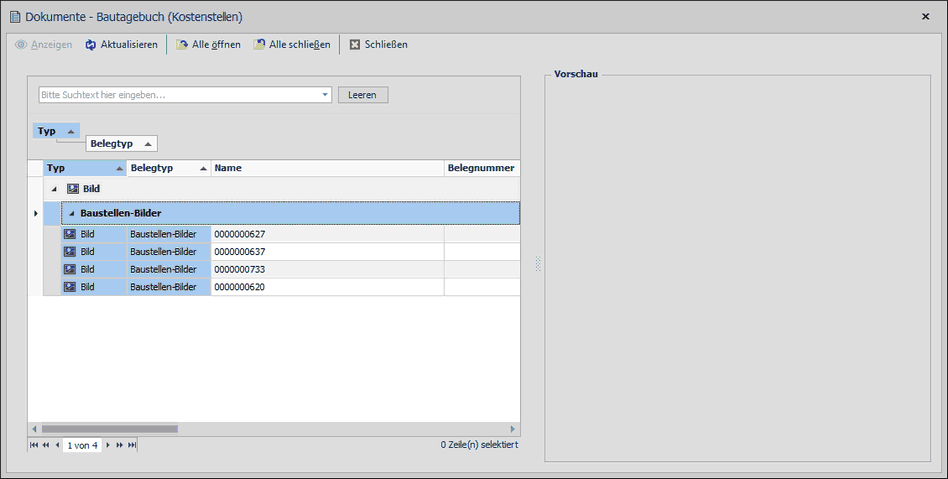This screenshot has height=479, width=948.
Task: Click the horizontal scrollbar thumb
Action: click(x=109, y=429)
